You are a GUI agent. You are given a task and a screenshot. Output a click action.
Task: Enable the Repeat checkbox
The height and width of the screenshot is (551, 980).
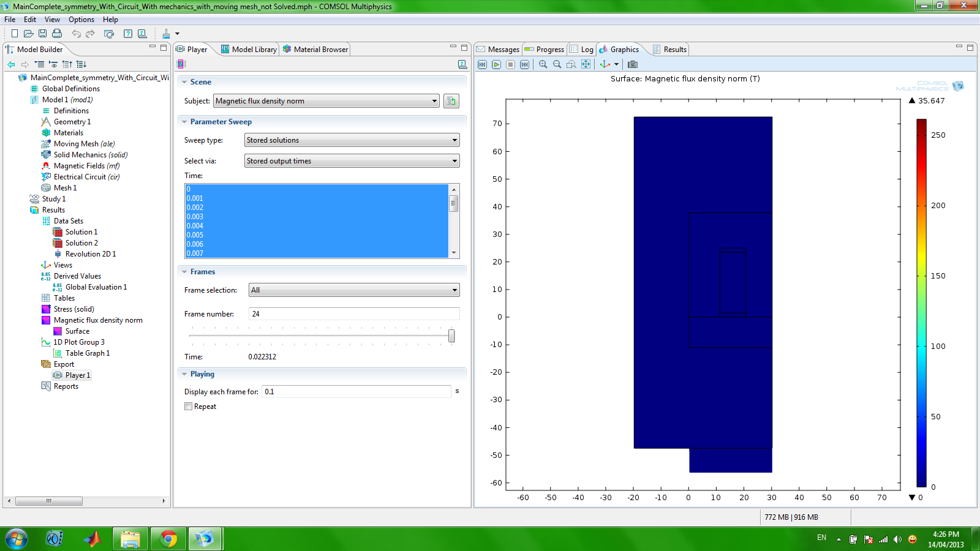click(x=189, y=407)
